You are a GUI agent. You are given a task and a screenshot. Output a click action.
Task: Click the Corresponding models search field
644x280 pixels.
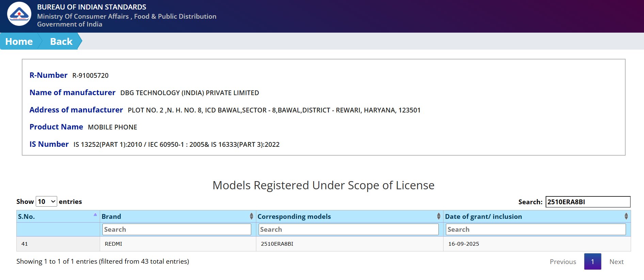click(x=349, y=229)
